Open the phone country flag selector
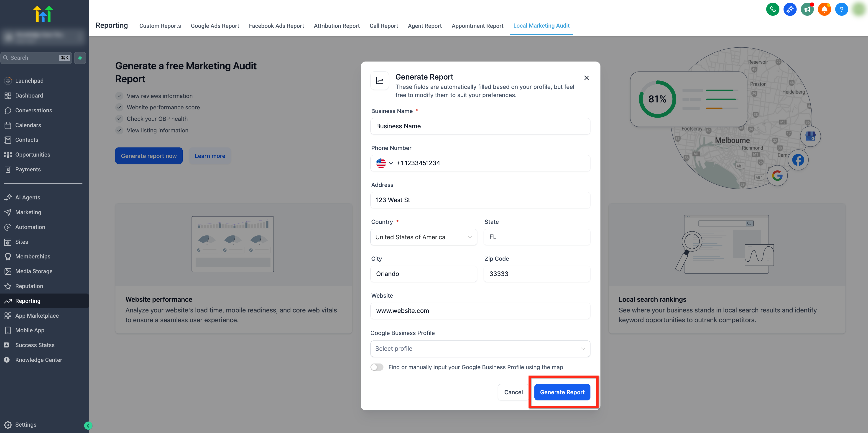868x433 pixels. pos(384,163)
